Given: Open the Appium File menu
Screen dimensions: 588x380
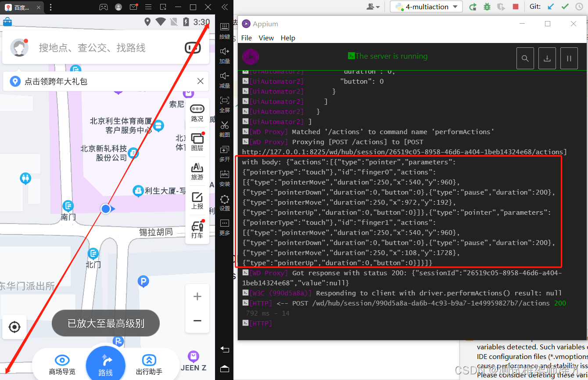Looking at the screenshot, I should click(x=247, y=38).
